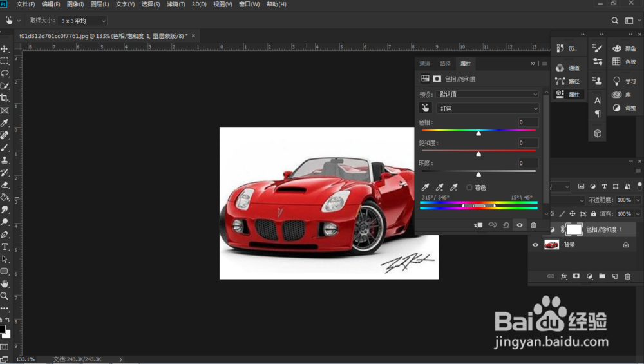This screenshot has width=644, height=364.
Task: Switch to the 路径 tab
Action: (x=445, y=64)
